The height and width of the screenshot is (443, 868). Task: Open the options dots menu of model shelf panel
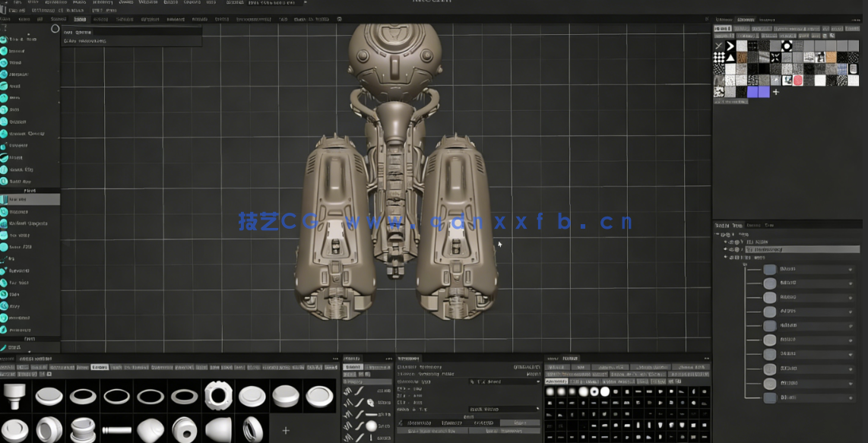[x=334, y=359]
